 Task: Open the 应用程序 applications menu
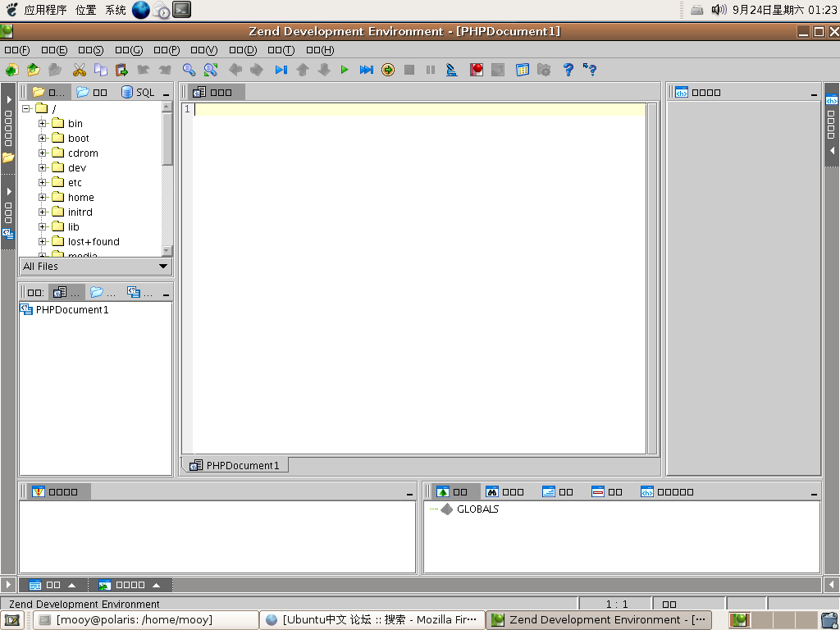[x=46, y=10]
